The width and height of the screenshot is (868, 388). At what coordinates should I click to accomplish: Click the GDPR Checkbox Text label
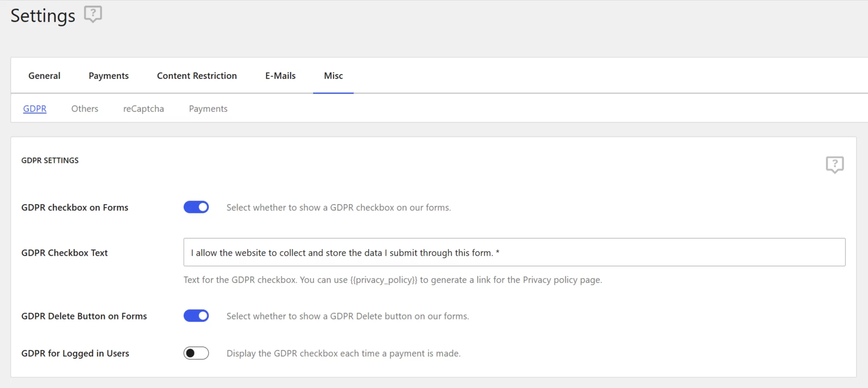[65, 253]
